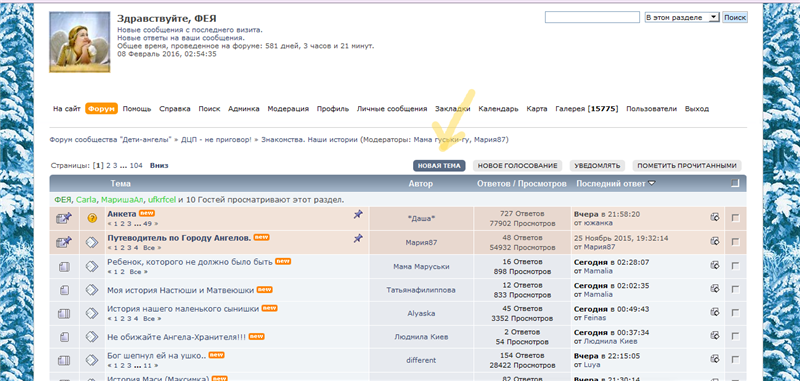Click the topic status icon beside Ребенок, которого не должно

[x=64, y=266]
